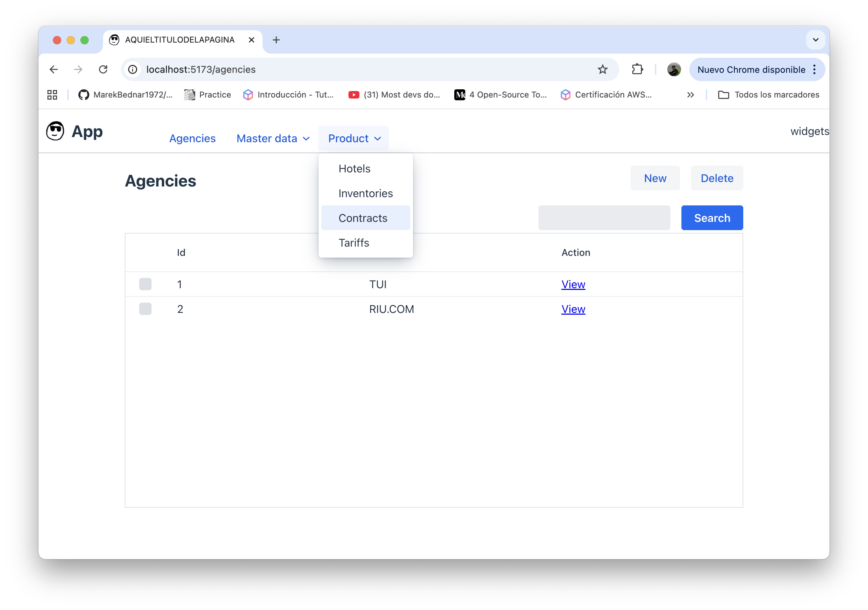
Task: Expand the Master data dropdown
Action: click(x=273, y=138)
